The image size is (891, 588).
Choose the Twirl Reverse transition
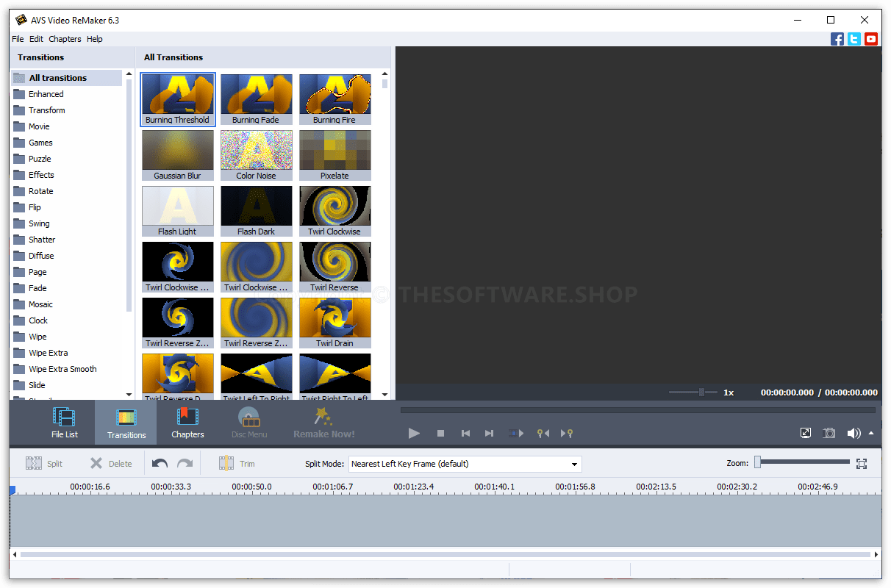tap(335, 267)
